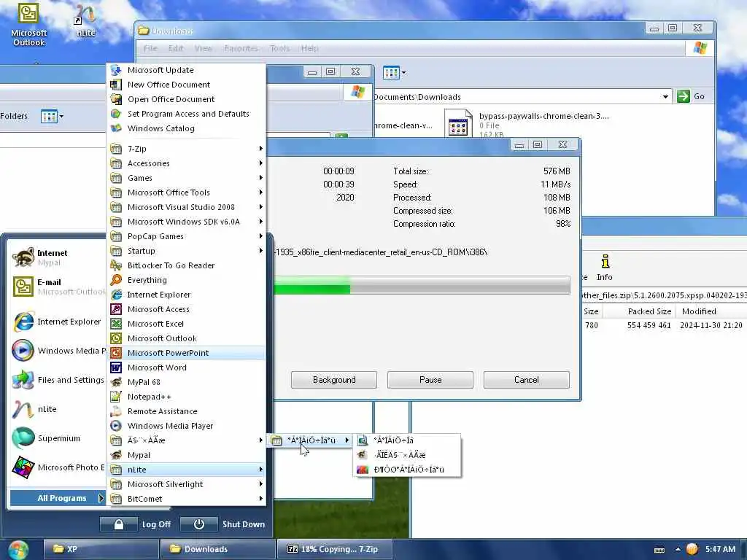
Task: Open Microsoft Outlook desktop shortcut
Action: tap(28, 25)
